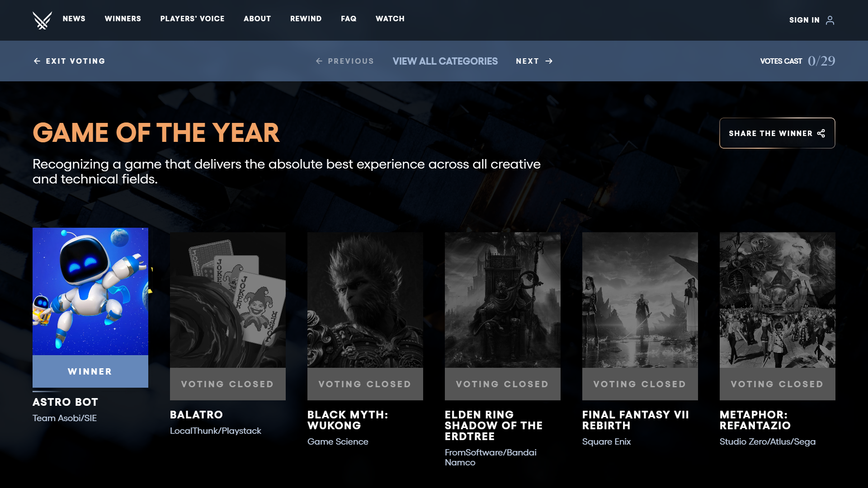Click Square Enix developer text
The height and width of the screenshot is (488, 868).
(x=607, y=442)
